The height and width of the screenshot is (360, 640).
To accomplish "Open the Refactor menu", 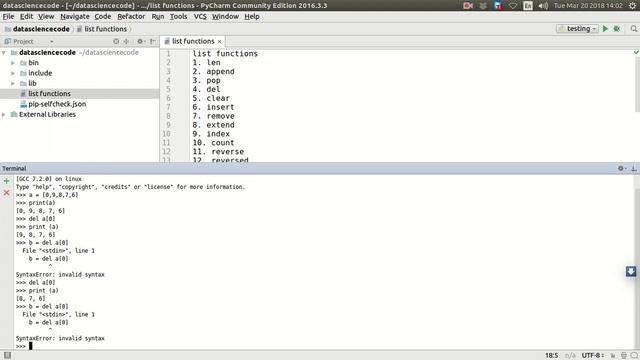I will click(131, 16).
